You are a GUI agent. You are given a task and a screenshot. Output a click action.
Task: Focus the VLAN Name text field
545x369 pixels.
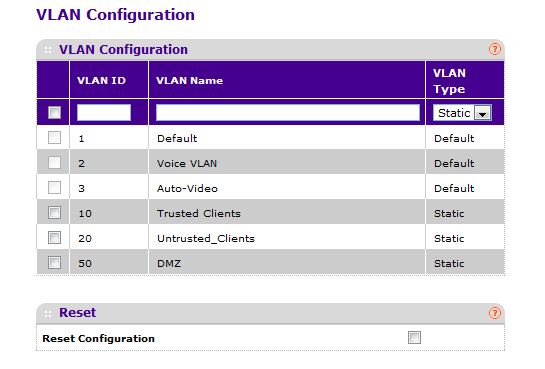(288, 113)
